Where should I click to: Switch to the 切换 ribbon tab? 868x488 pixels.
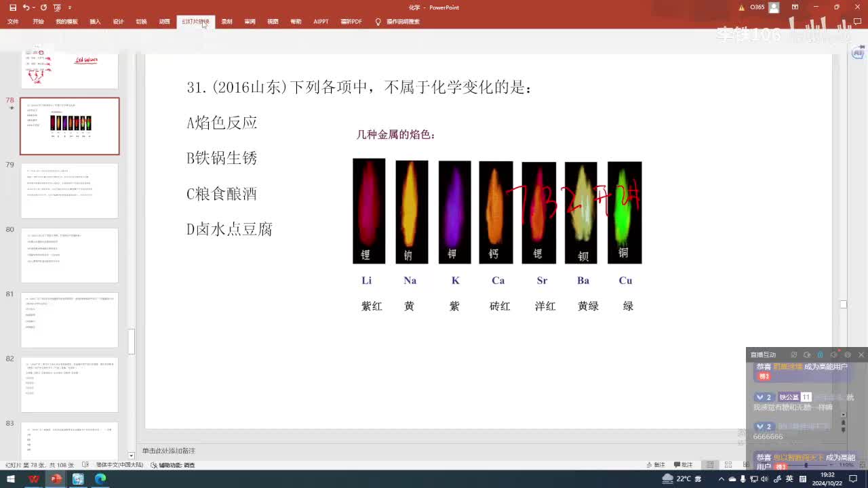(x=141, y=22)
